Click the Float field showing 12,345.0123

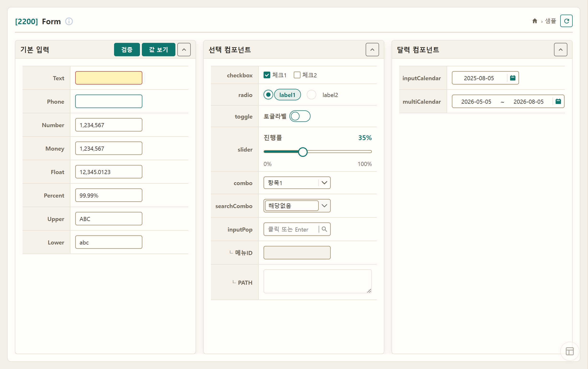(x=109, y=171)
